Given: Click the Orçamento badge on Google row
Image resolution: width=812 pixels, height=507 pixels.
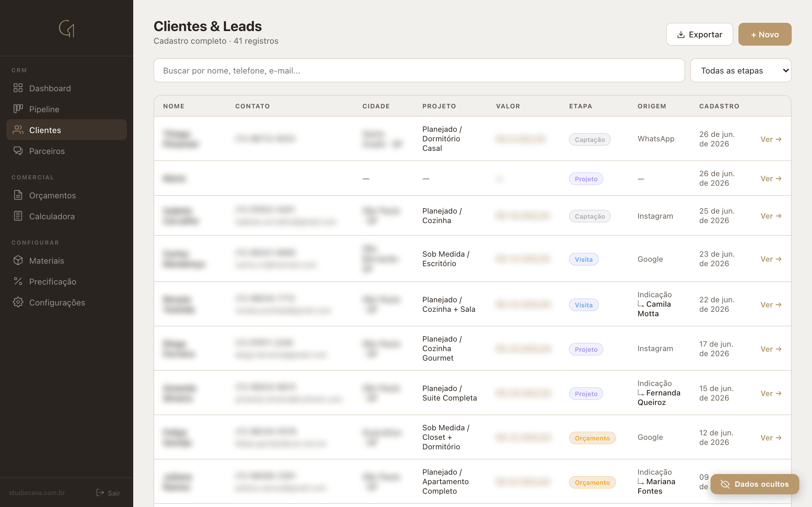Looking at the screenshot, I should click(592, 438).
